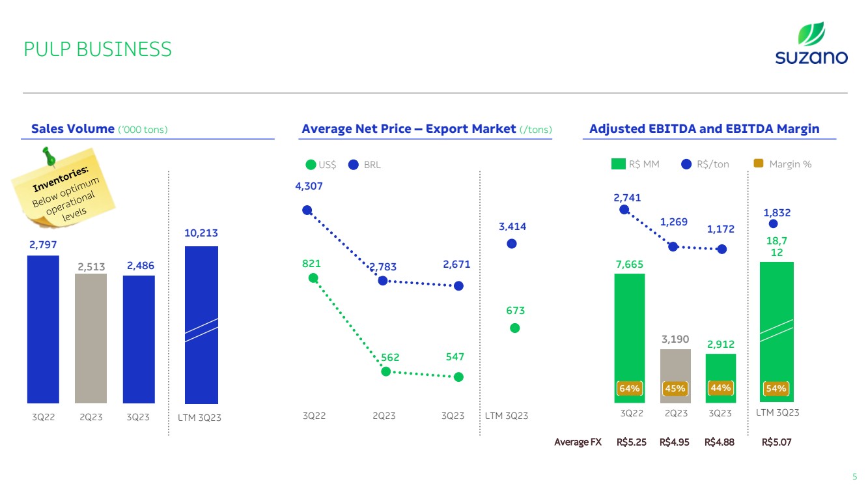Click the green R$ MM legend square

618,164
